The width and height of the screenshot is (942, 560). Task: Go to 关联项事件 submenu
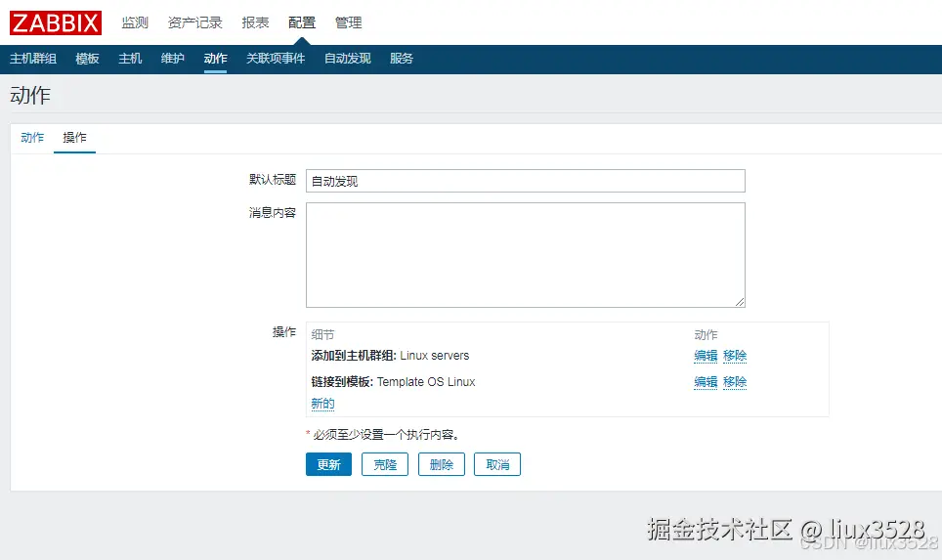(x=276, y=59)
